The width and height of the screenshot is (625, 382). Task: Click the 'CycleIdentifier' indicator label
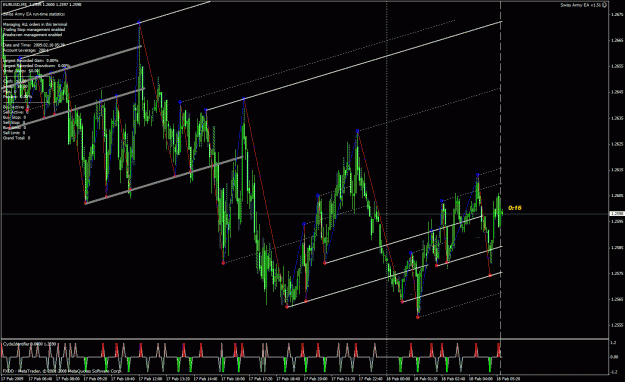tap(29, 344)
